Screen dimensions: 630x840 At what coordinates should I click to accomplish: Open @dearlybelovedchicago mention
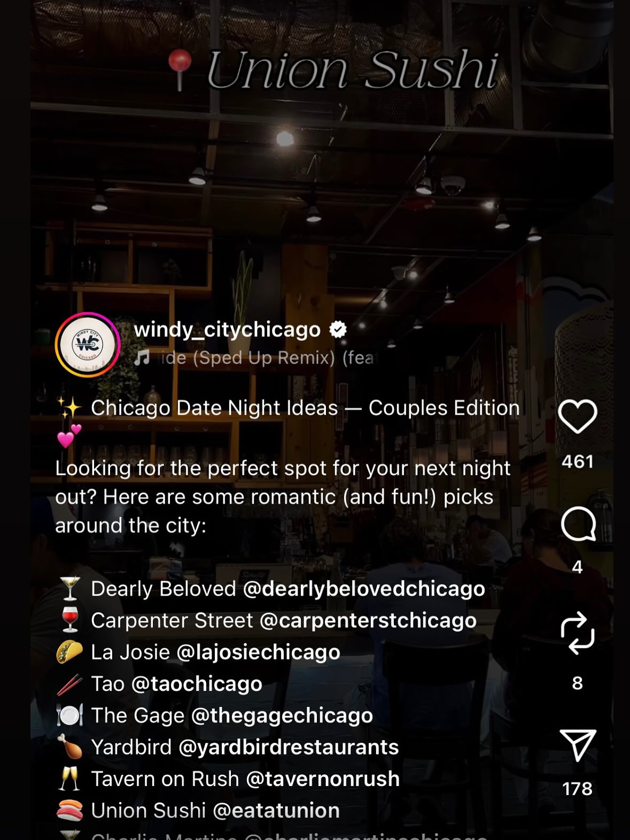point(364,589)
